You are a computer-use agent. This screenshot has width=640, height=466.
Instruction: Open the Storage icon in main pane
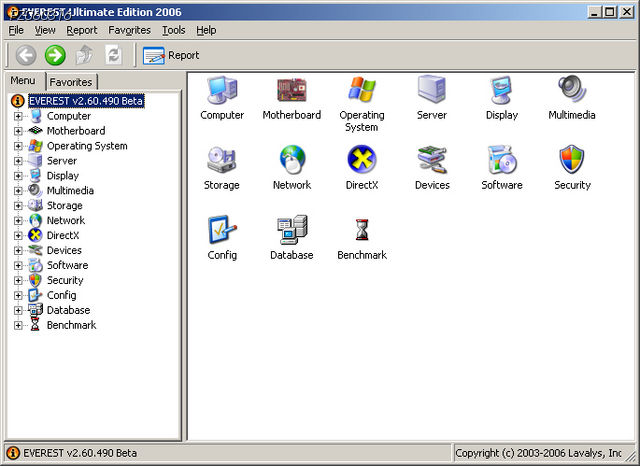222,160
